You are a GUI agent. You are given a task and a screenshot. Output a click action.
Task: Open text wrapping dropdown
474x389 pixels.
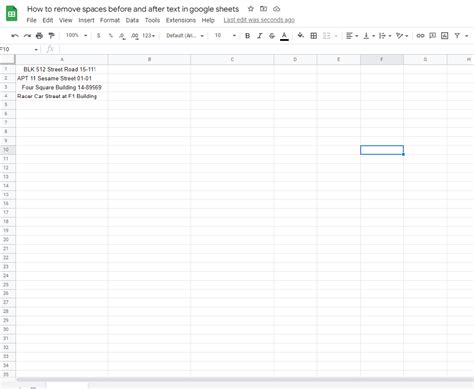pos(385,36)
